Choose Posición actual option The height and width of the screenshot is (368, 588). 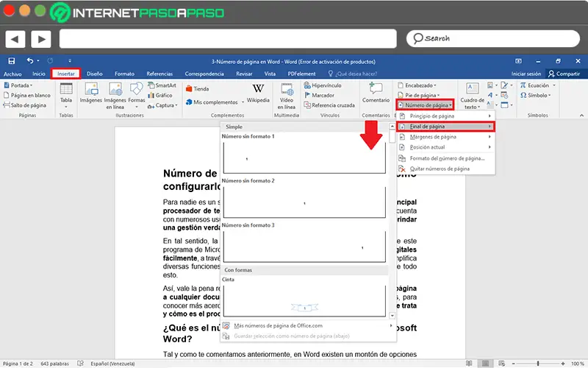(445, 147)
